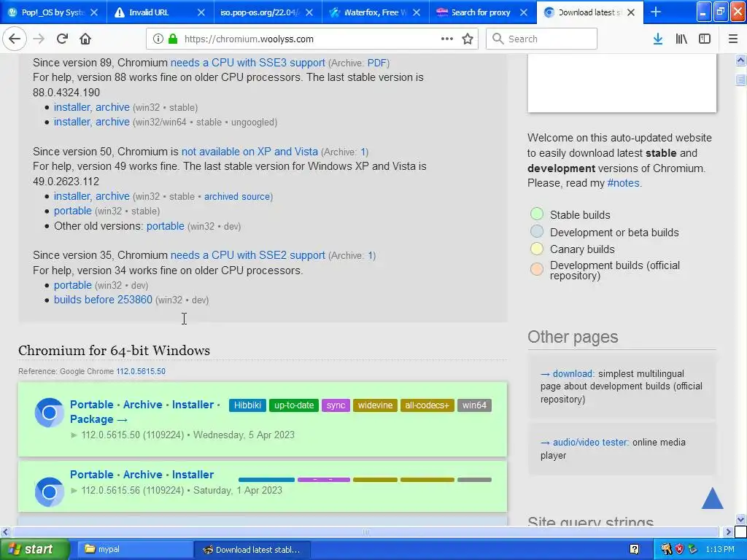Close the Invalid URL tab
Viewport: 747px width, 560px height.
(x=201, y=12)
